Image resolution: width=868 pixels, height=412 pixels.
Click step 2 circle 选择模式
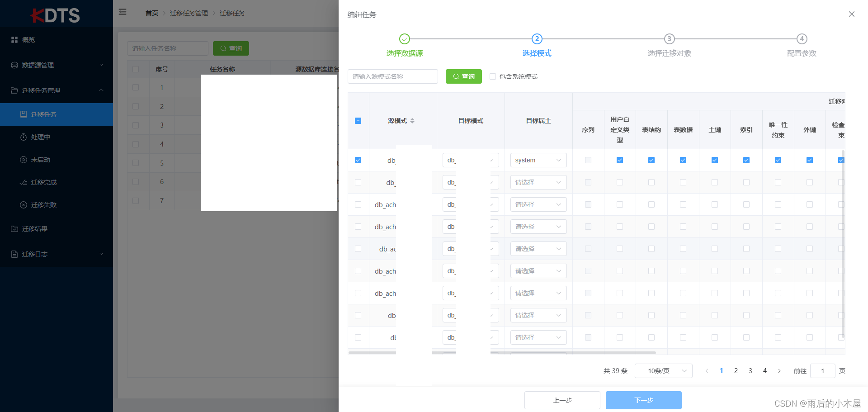[537, 39]
